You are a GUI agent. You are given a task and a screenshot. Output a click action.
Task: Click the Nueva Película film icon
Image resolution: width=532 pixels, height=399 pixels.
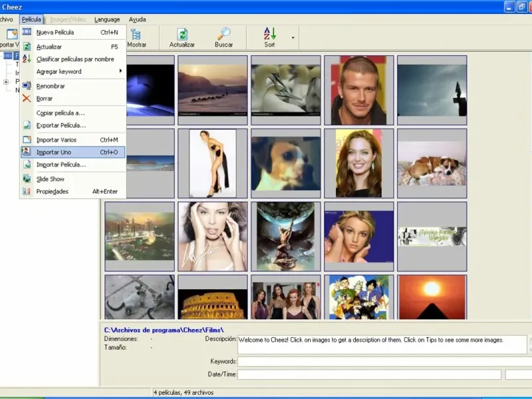[x=27, y=32]
